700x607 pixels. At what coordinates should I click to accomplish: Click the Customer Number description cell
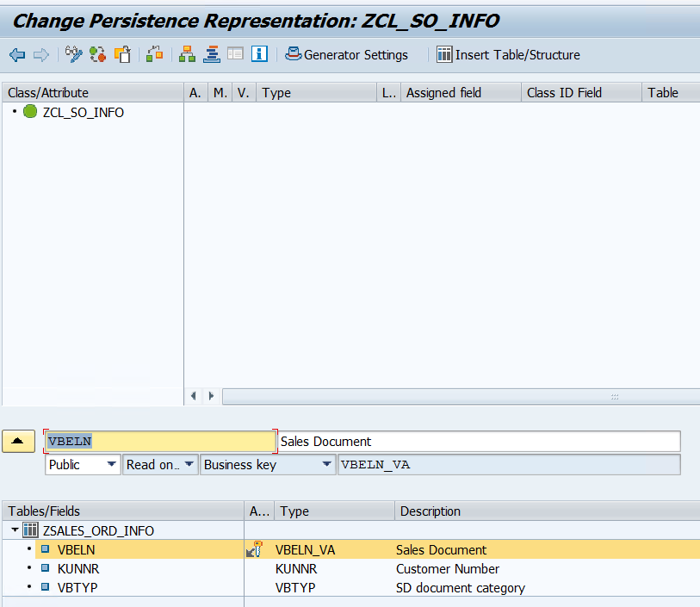coord(448,568)
